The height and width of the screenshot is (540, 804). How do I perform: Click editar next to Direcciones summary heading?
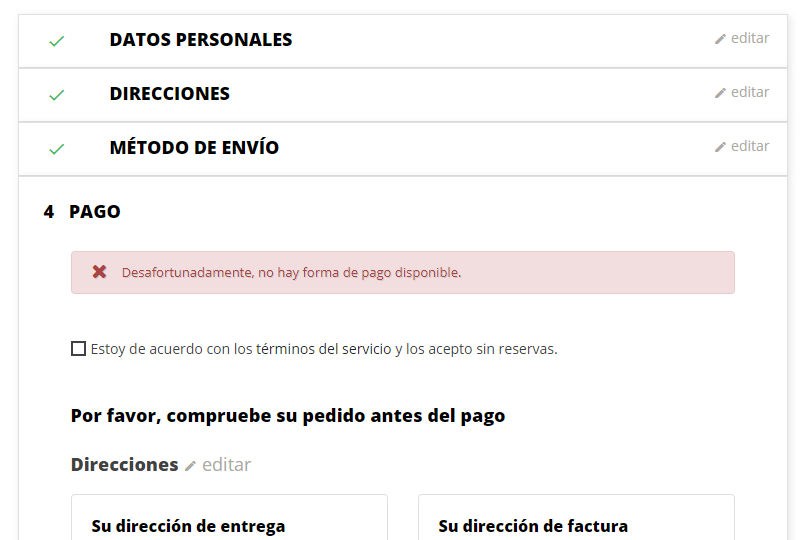pos(226,465)
